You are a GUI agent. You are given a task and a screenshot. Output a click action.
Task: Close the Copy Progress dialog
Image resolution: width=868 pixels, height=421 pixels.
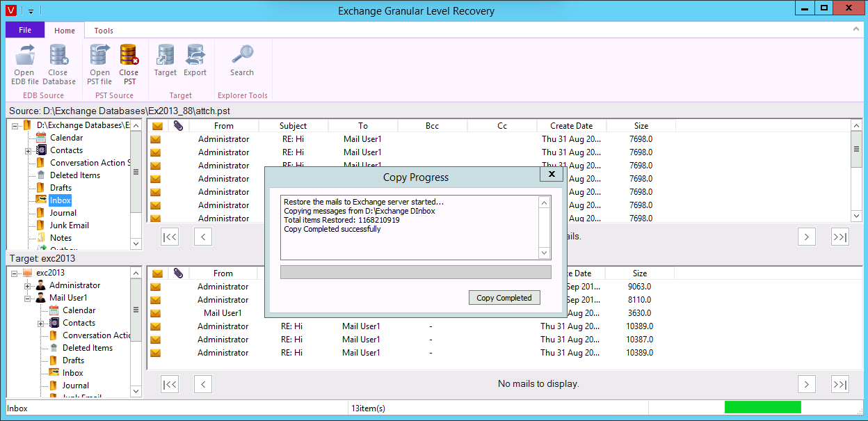pos(552,174)
